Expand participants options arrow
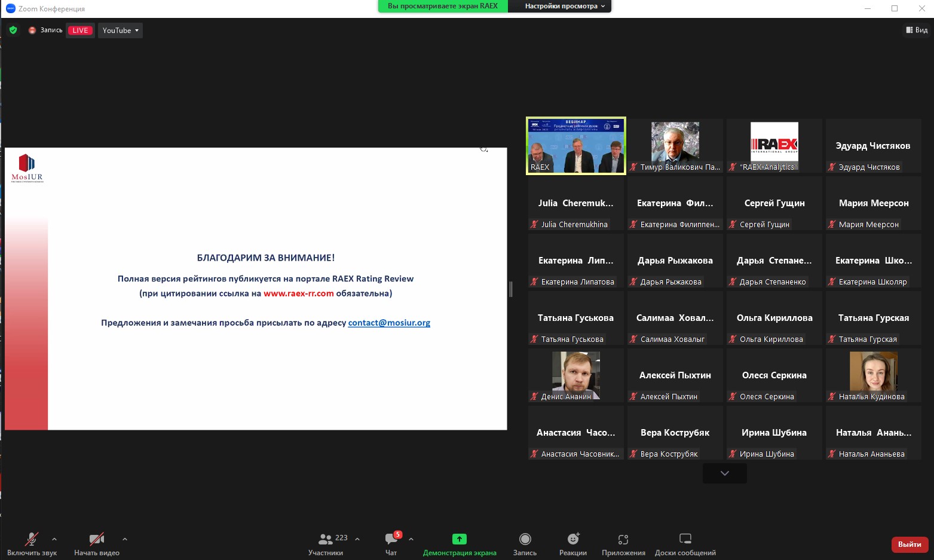 tap(357, 539)
